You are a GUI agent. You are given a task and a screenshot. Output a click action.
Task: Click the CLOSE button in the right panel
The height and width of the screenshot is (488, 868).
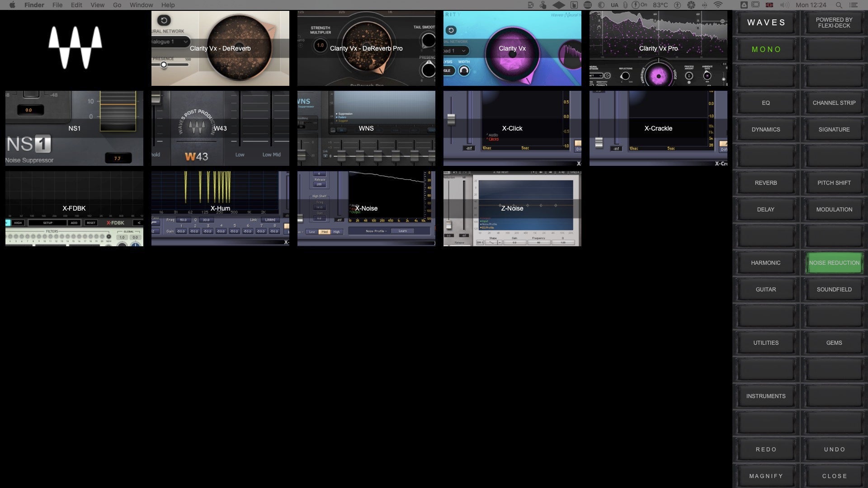[x=834, y=476]
